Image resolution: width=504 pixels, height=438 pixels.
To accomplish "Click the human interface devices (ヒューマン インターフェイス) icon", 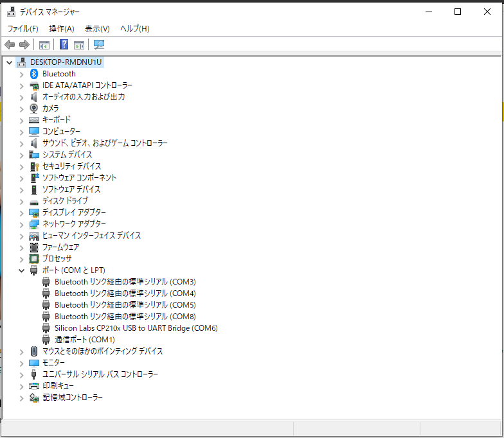I will 34,236.
